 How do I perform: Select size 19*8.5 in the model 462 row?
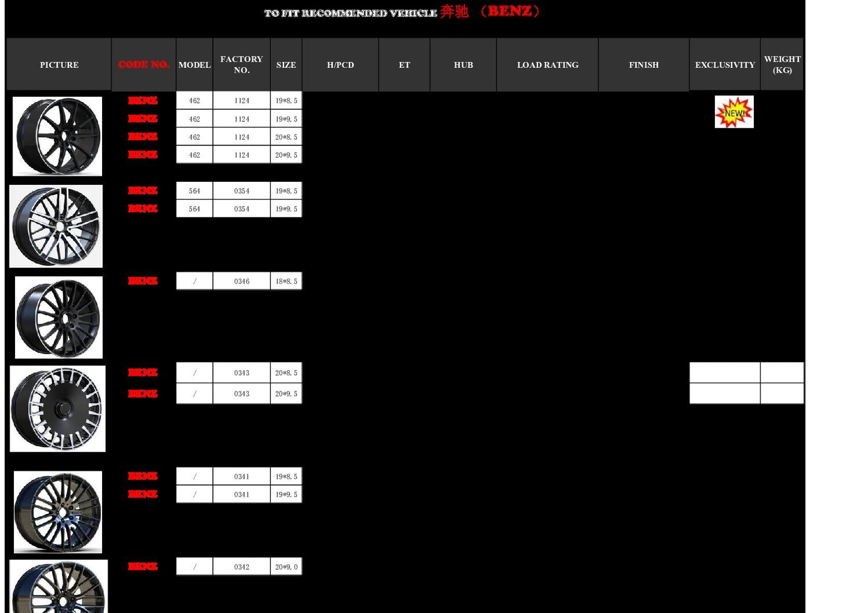286,101
